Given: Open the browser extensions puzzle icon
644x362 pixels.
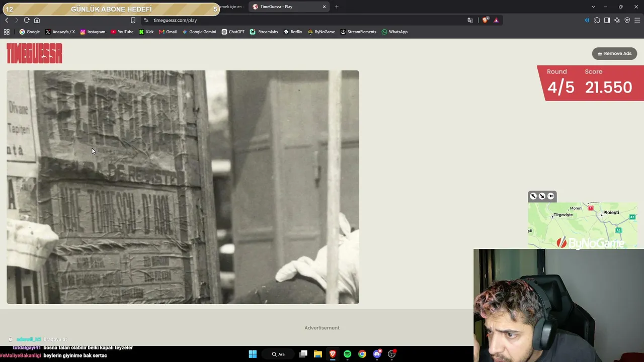Looking at the screenshot, I should click(x=597, y=20).
